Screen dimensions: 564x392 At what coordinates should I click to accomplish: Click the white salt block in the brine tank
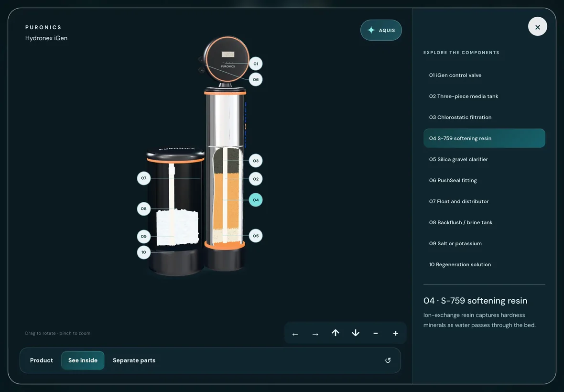[177, 228]
